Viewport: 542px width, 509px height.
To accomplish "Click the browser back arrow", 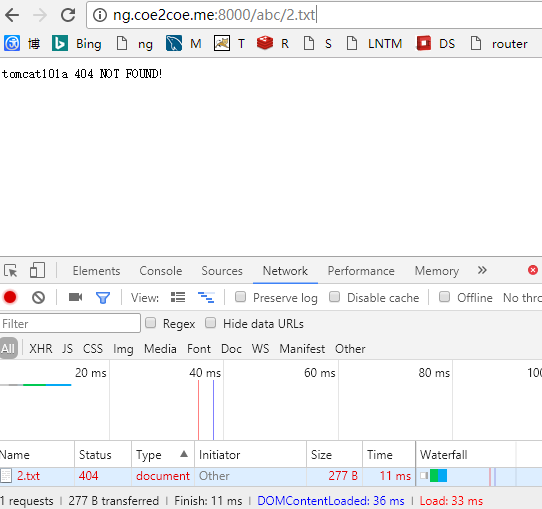I will 12,15.
